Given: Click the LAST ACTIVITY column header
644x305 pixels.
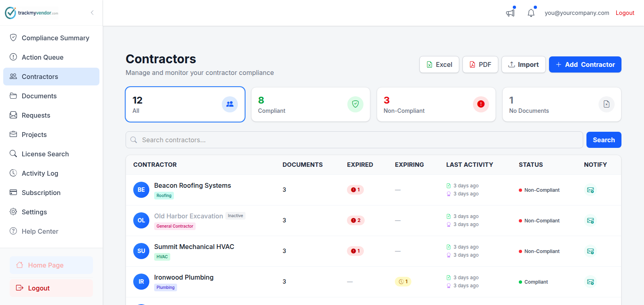Looking at the screenshot, I should point(469,165).
